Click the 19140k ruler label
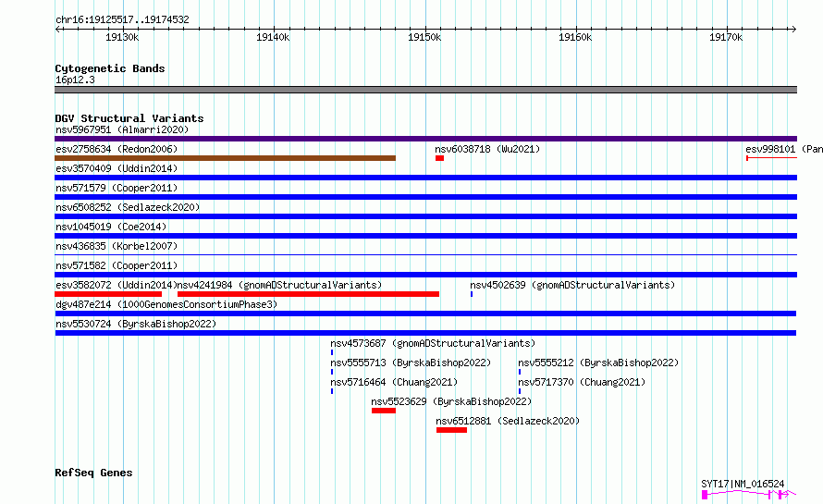This screenshot has width=823, height=504. (x=273, y=37)
